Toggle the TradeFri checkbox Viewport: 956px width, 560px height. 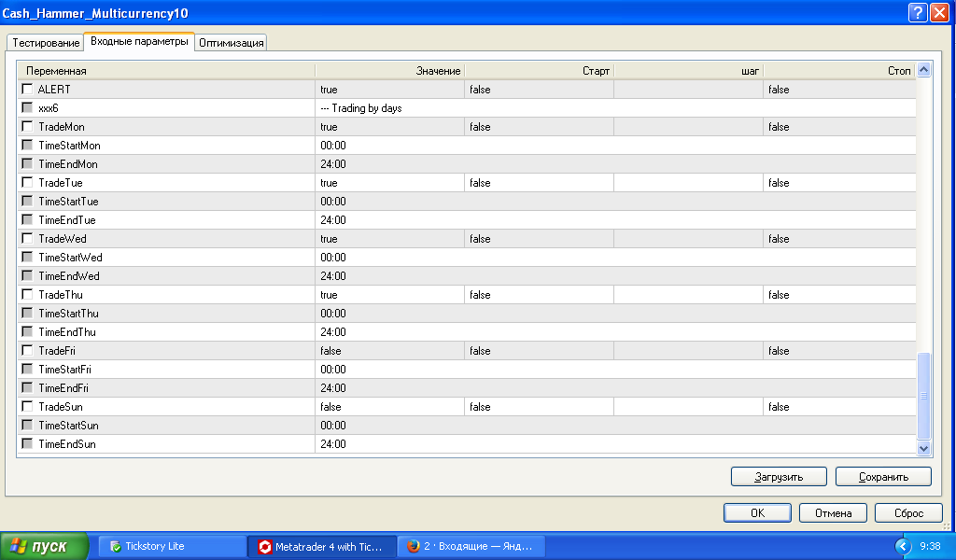tap(27, 350)
